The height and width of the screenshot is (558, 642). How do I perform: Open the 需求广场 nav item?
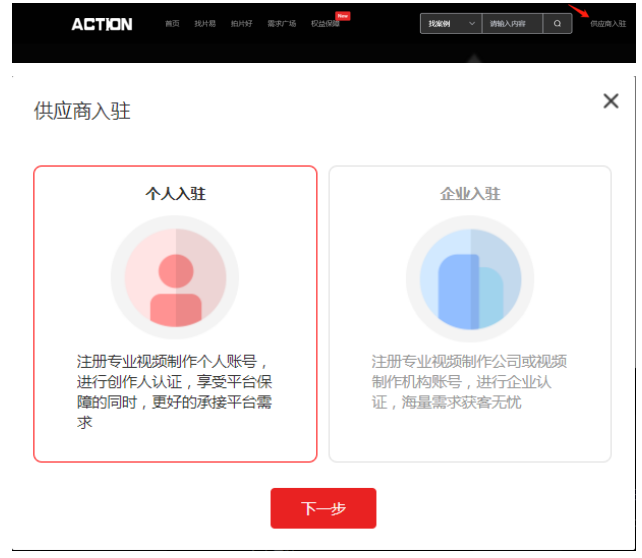coord(281,24)
